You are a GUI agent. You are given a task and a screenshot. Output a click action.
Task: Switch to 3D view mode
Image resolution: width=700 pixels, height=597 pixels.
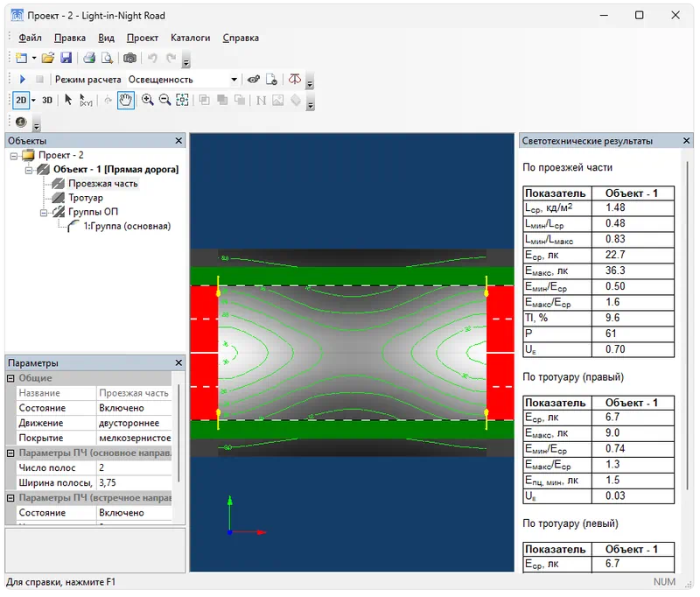(x=47, y=100)
